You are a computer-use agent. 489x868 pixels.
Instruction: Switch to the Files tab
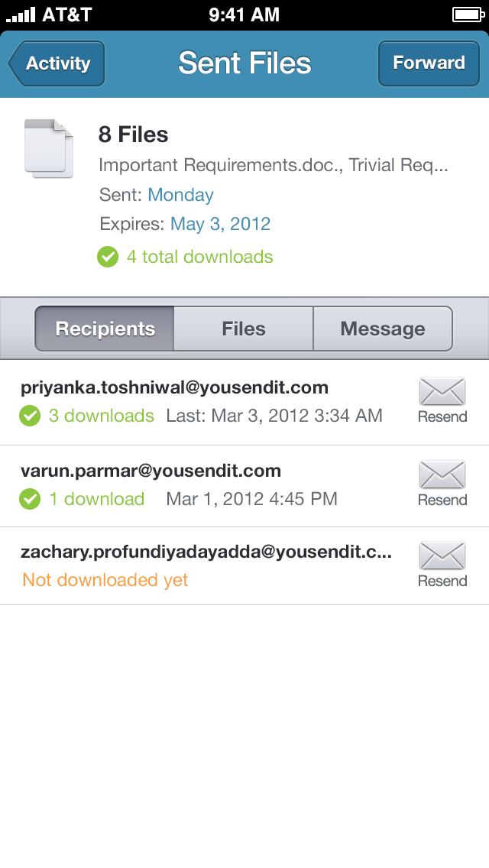[244, 329]
